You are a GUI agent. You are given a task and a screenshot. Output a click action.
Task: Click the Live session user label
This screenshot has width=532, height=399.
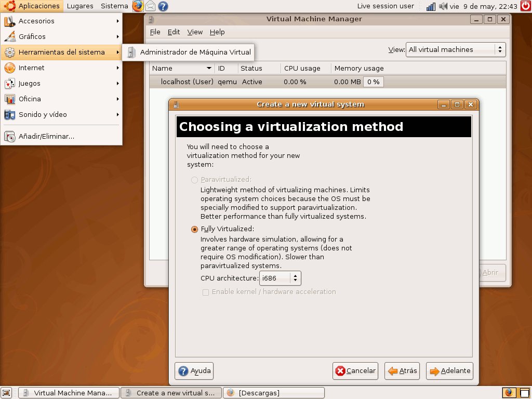point(385,6)
